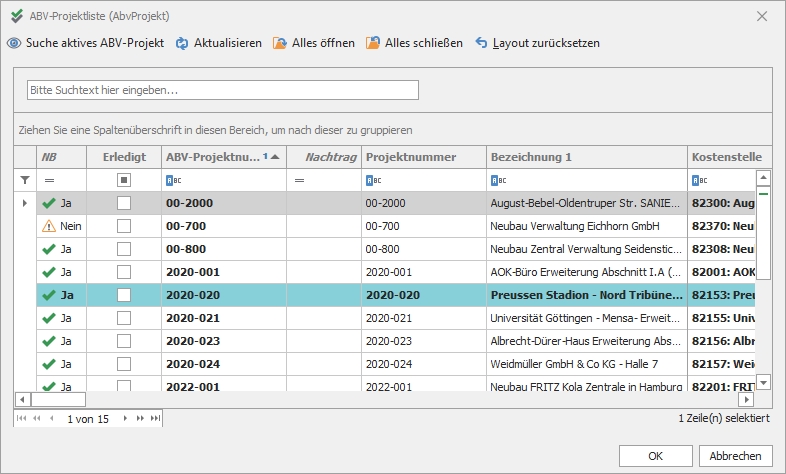Expand the 00-2000 row indicator arrow
This screenshot has width=786, height=474.
click(25, 203)
